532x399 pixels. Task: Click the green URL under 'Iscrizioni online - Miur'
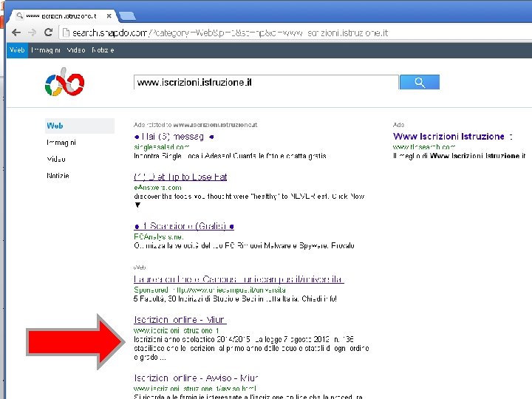point(177,330)
